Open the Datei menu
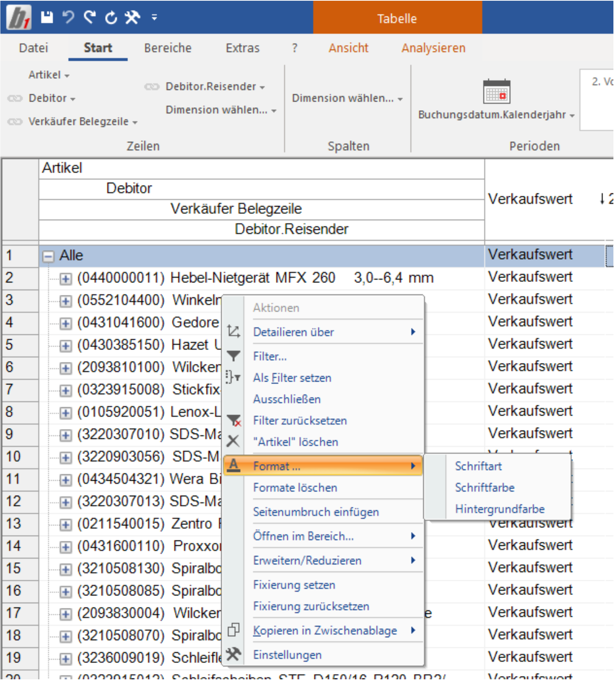 (x=34, y=48)
